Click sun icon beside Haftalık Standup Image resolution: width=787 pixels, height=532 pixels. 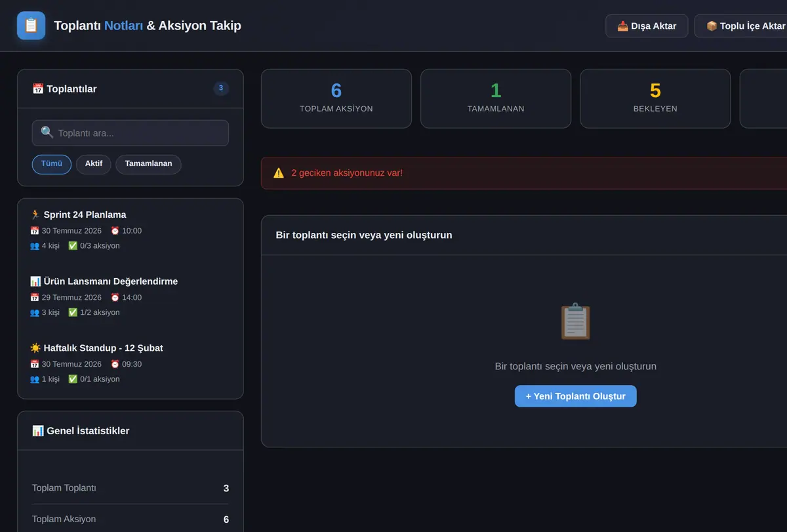click(x=35, y=348)
